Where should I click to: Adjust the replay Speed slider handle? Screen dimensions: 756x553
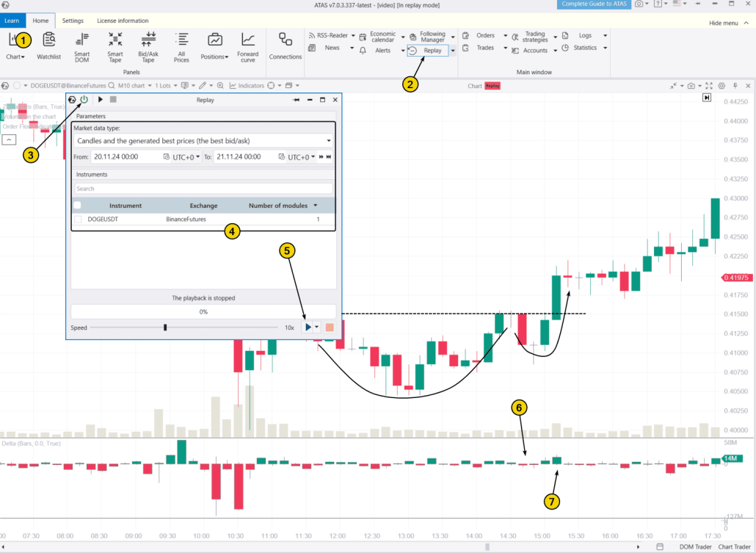tap(165, 328)
